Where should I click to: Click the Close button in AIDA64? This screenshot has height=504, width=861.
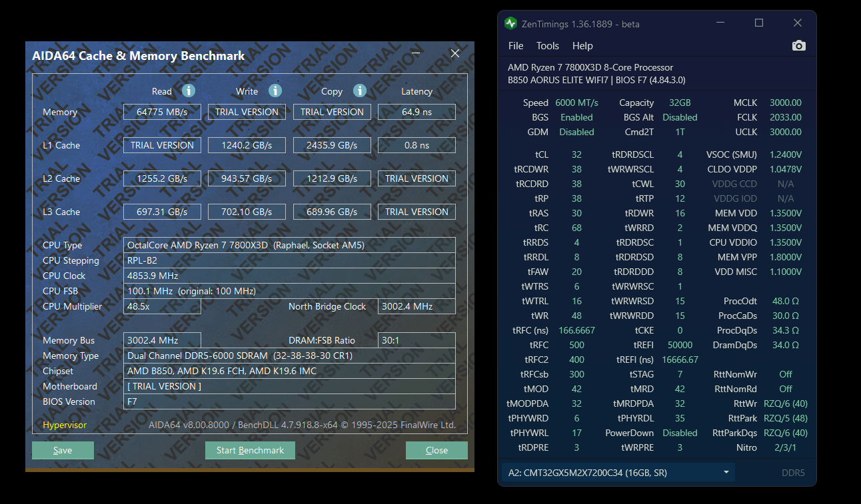[x=436, y=450]
